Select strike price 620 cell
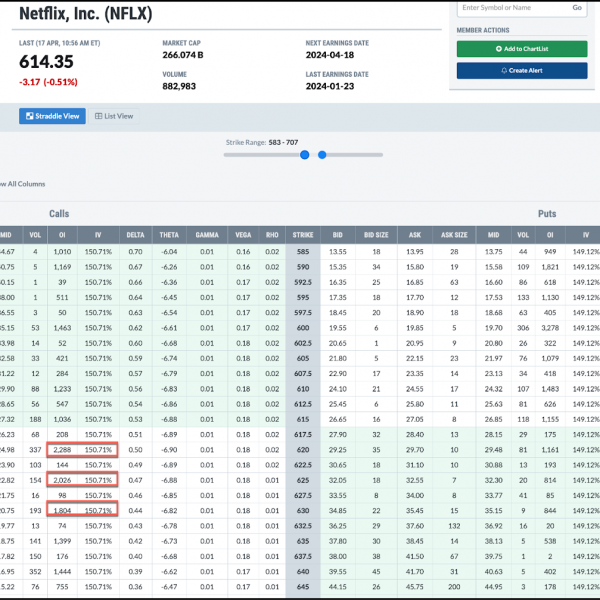 coord(303,450)
